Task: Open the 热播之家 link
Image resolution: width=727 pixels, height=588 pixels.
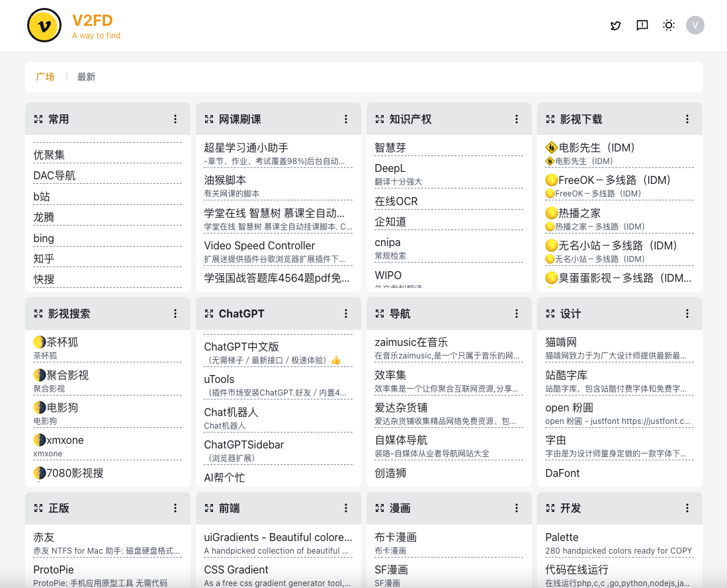Action: click(x=579, y=214)
